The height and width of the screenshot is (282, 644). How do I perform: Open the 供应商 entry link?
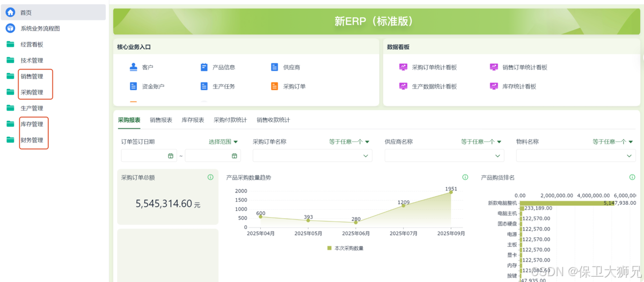tap(291, 68)
